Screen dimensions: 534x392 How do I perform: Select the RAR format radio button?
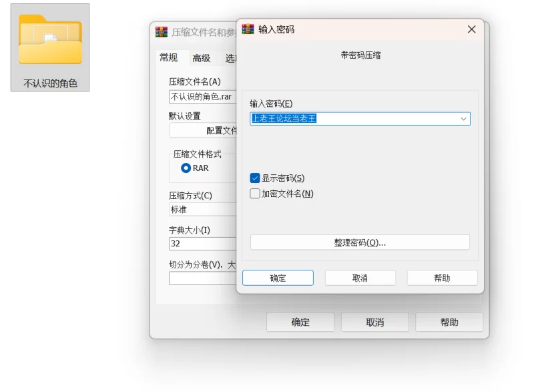(x=186, y=168)
